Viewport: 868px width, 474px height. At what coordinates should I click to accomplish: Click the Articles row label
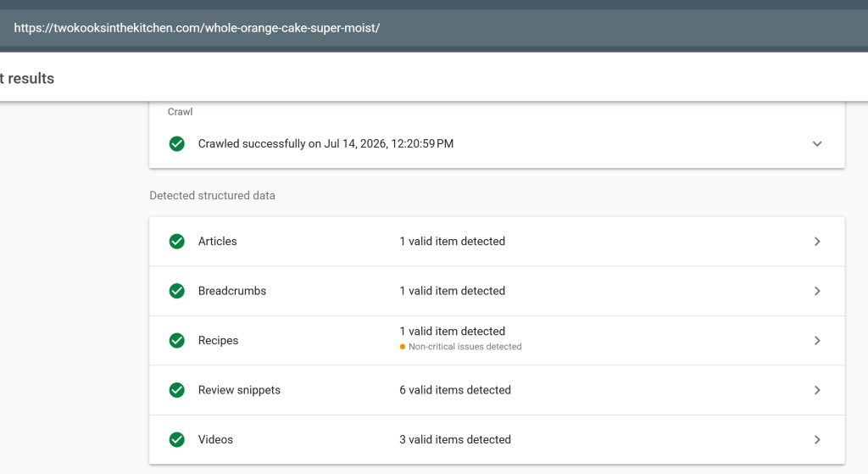[218, 242]
